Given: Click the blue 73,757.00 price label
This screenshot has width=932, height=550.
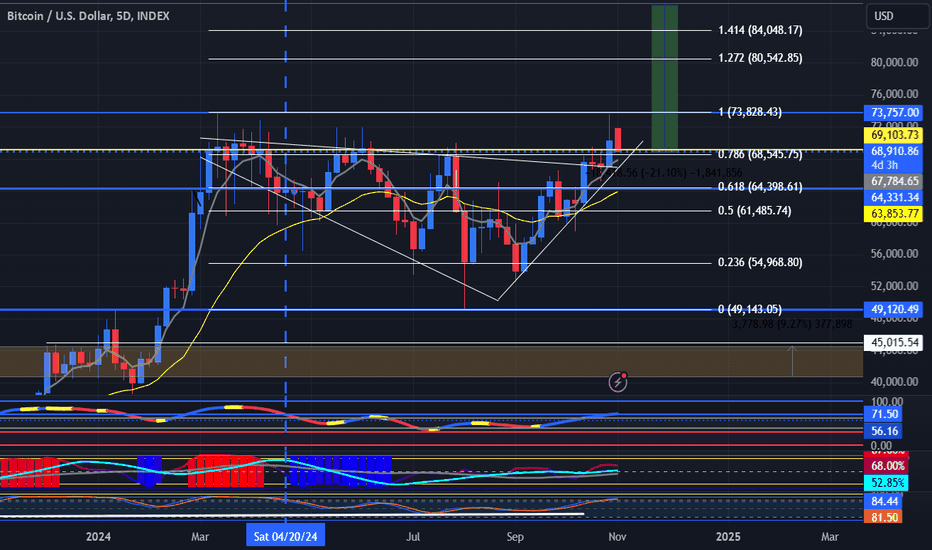Looking at the screenshot, I should coord(894,112).
